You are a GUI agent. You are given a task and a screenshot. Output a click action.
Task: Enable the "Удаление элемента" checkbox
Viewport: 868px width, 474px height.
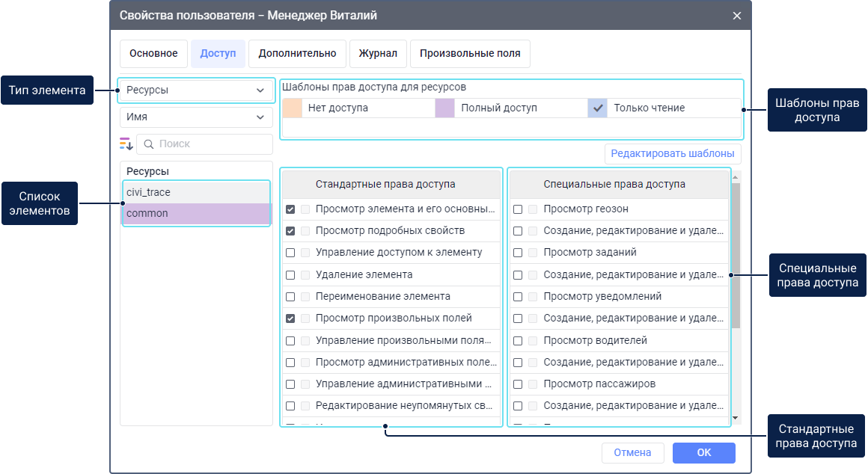(290, 275)
